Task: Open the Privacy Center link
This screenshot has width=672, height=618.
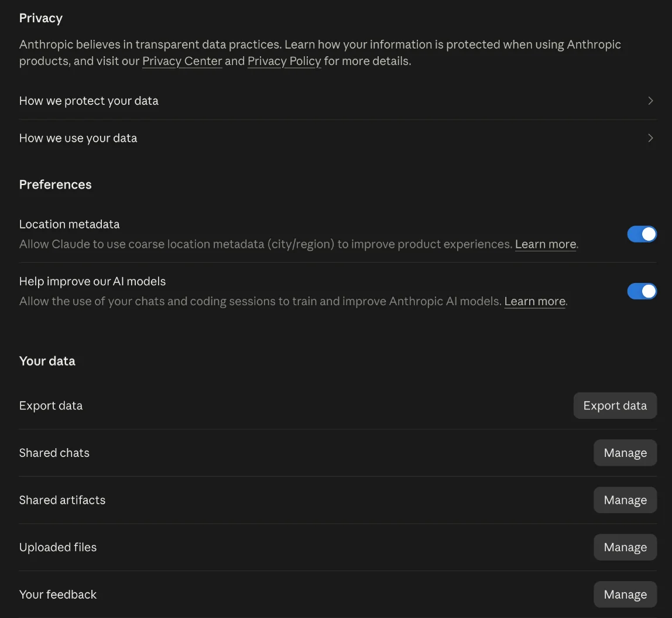Action: click(182, 62)
